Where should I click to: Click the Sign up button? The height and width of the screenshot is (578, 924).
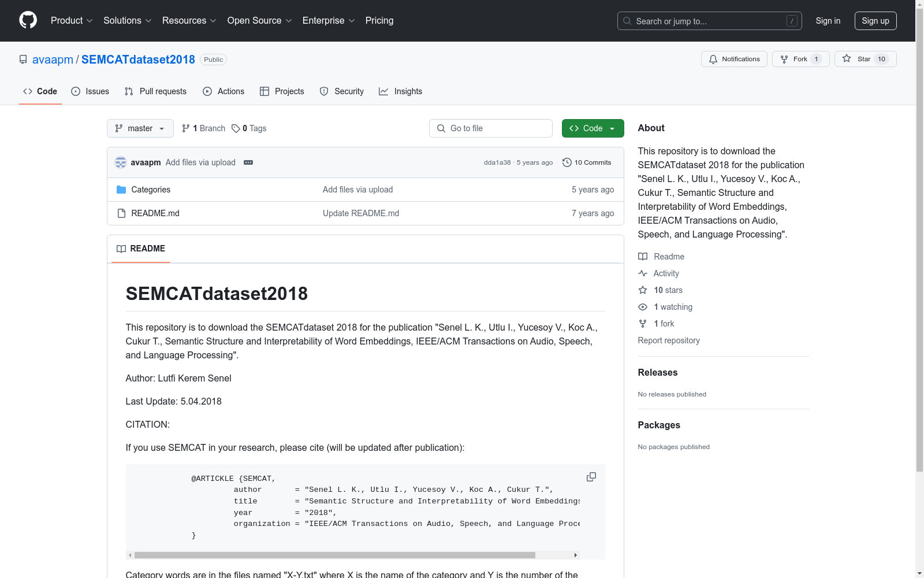click(875, 21)
